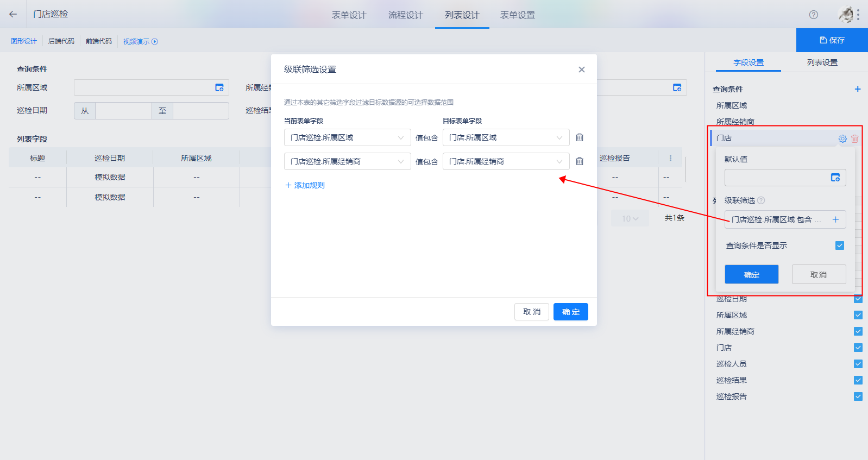Open table column options vertical dots
The image size is (868, 460).
(x=670, y=158)
